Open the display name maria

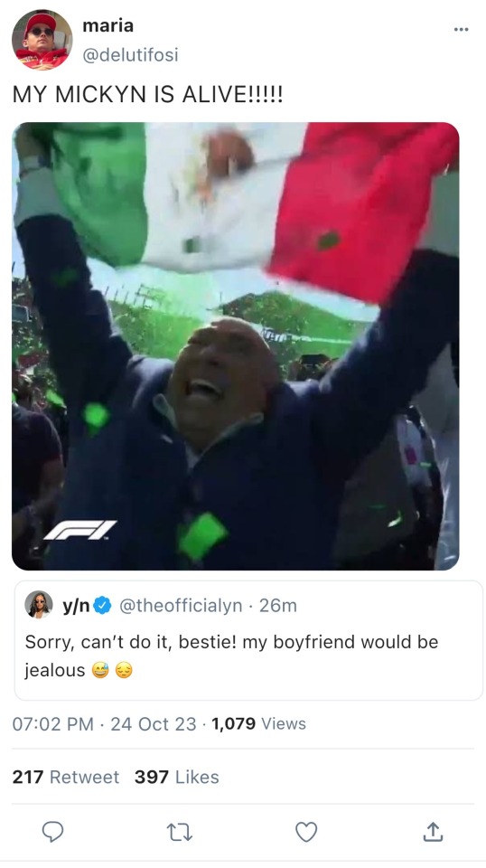107,25
